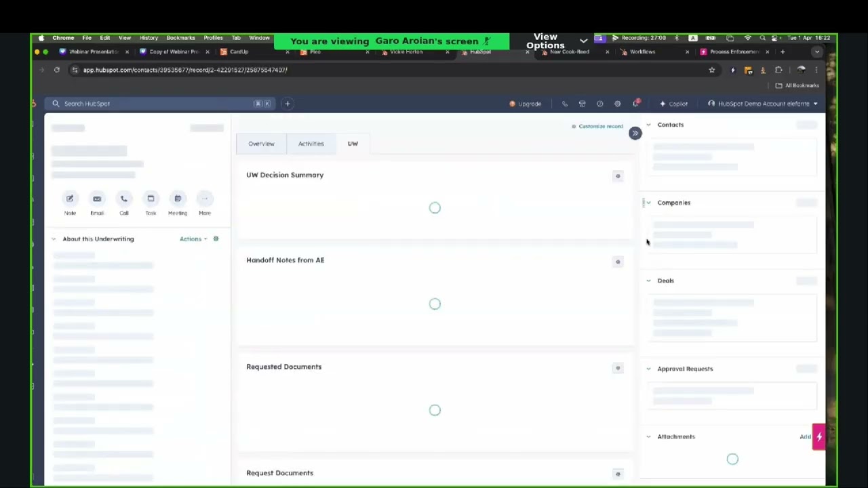
Task: Open the Actions dropdown
Action: coord(193,239)
